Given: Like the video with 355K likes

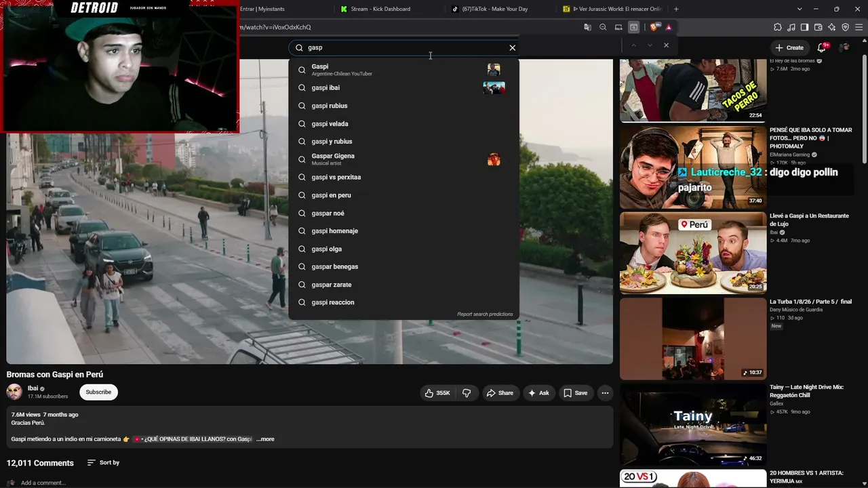Looking at the screenshot, I should [x=437, y=393].
